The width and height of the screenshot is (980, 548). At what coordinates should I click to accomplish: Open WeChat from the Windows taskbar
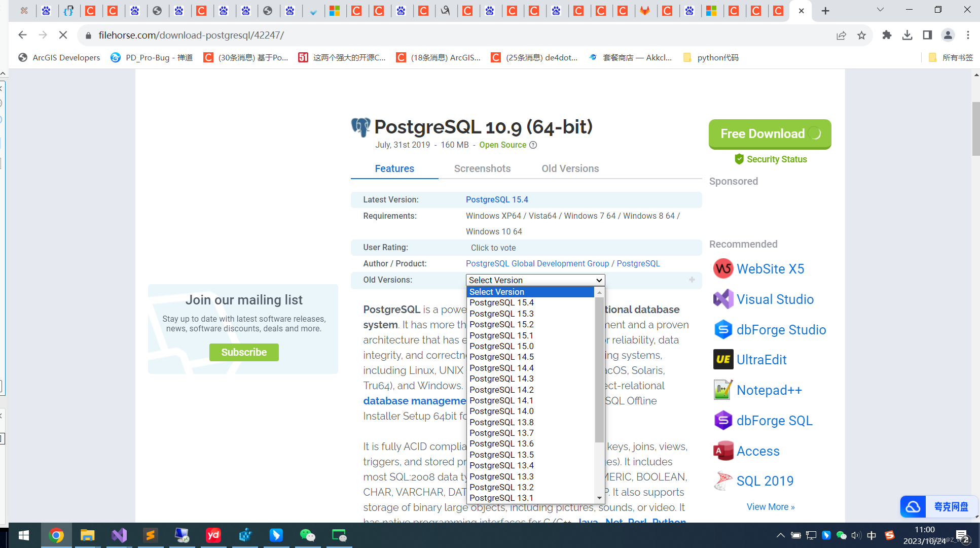[x=308, y=535]
